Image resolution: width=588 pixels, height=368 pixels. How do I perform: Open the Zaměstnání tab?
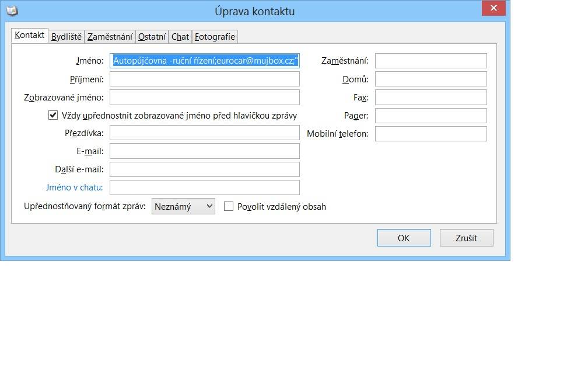point(110,37)
